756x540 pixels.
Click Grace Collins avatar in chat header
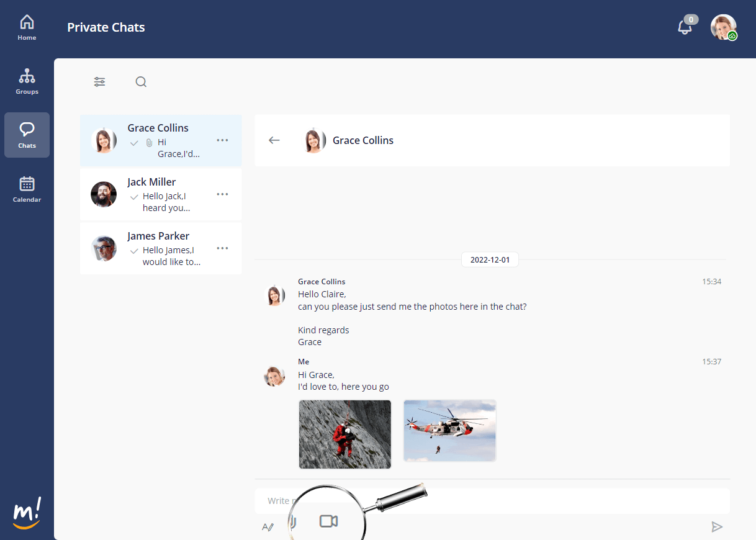[x=315, y=141]
